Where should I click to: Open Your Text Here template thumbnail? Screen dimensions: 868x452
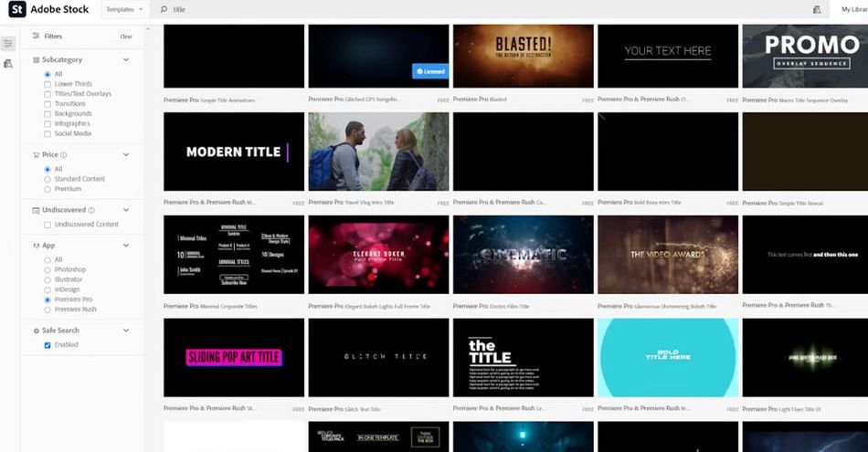pos(668,56)
